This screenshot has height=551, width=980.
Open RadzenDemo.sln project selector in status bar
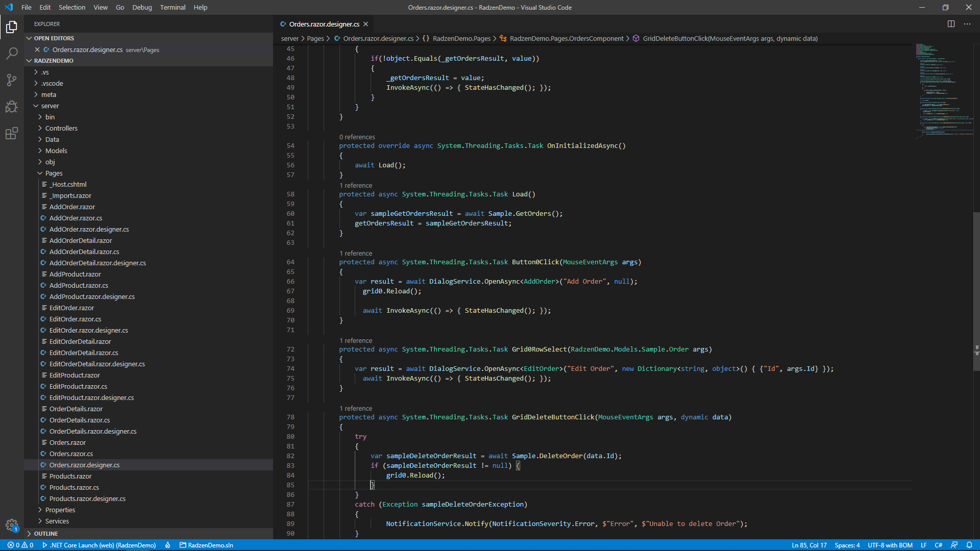coord(206,545)
